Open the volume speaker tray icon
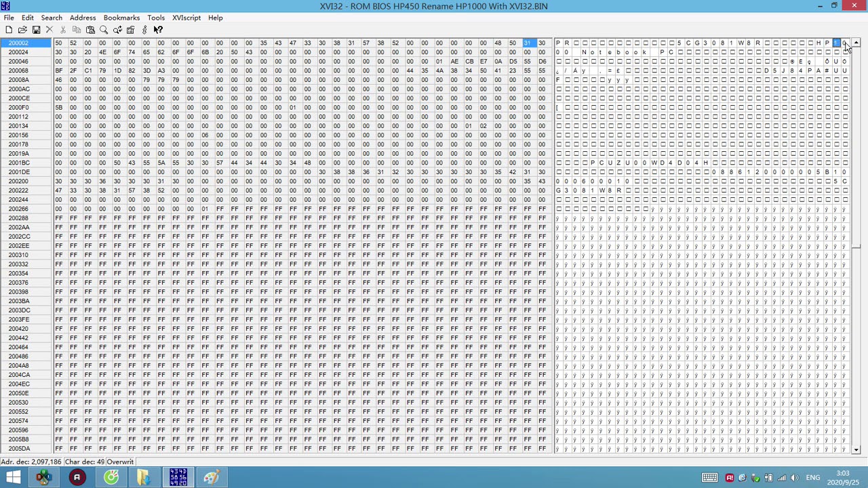This screenshot has height=488, width=868. coord(794,478)
